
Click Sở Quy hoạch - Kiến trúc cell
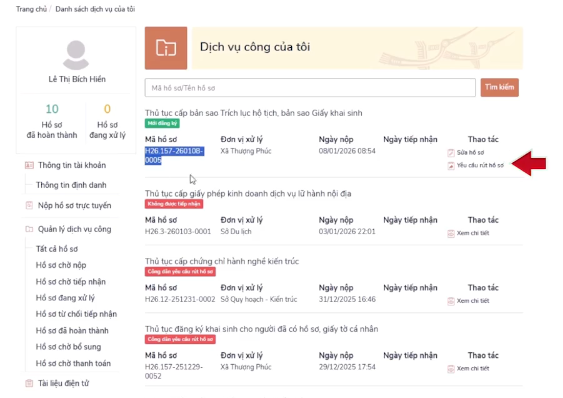tap(259, 299)
